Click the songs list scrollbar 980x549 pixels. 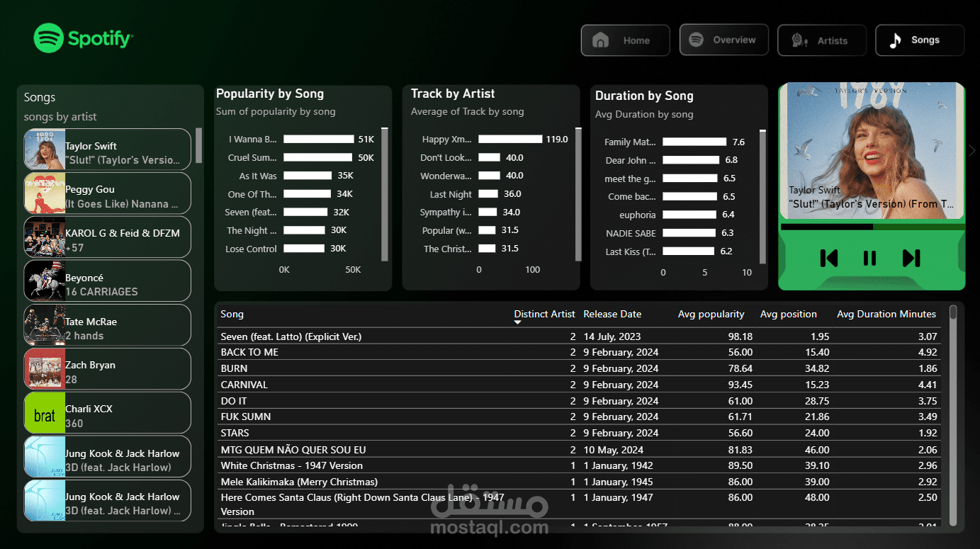[199, 145]
